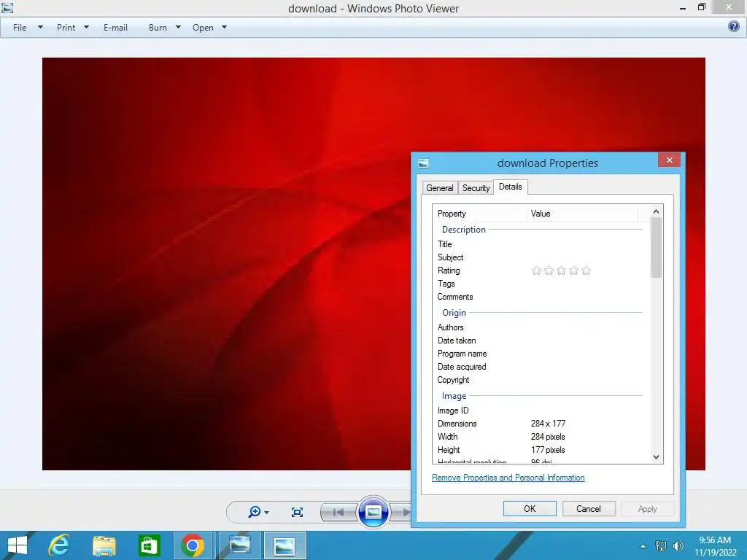This screenshot has height=560, width=747.
Task: Set rating to five stars
Action: (x=586, y=271)
